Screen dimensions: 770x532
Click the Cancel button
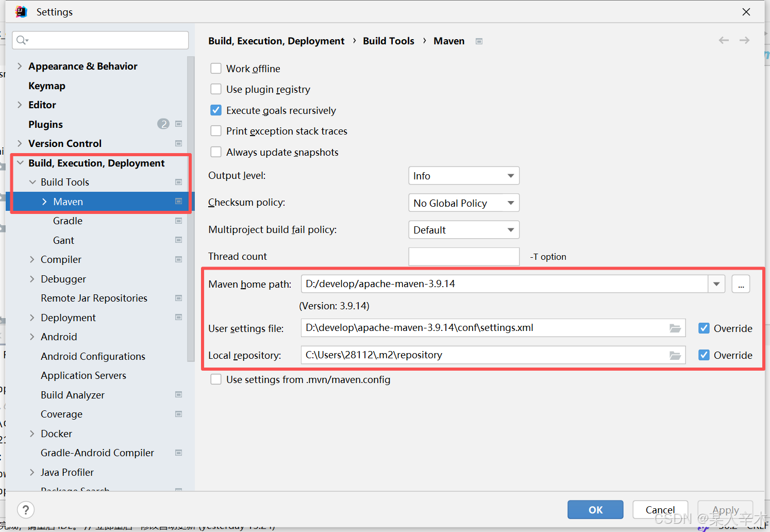point(660,510)
